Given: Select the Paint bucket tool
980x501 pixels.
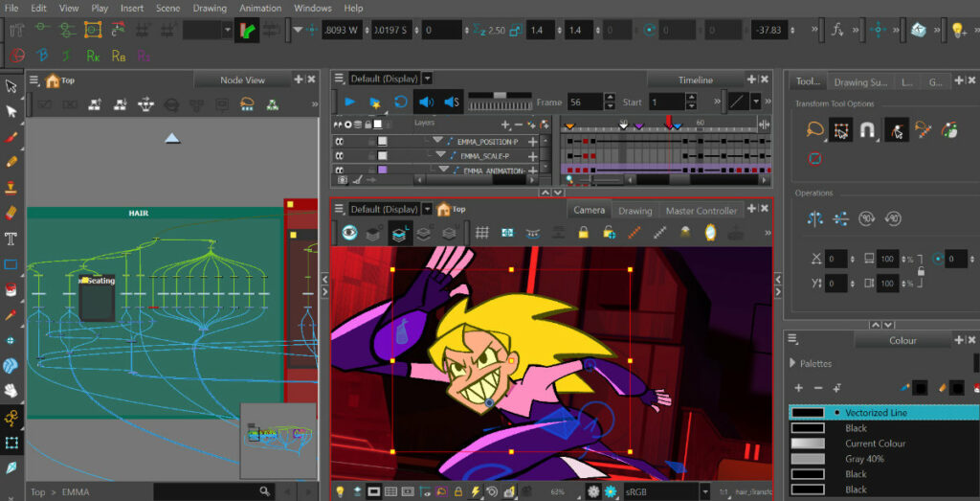Looking at the screenshot, I should [11, 289].
